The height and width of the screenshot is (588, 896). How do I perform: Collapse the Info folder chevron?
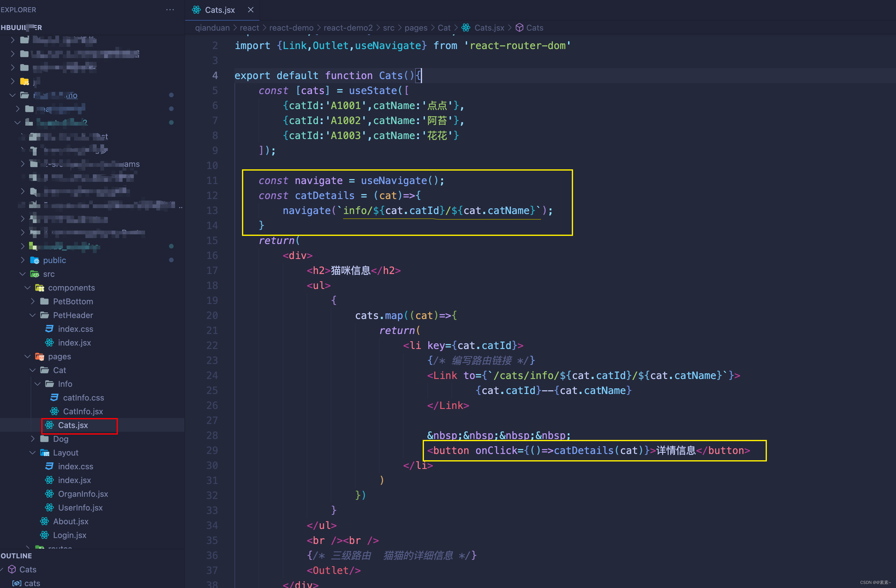(38, 384)
